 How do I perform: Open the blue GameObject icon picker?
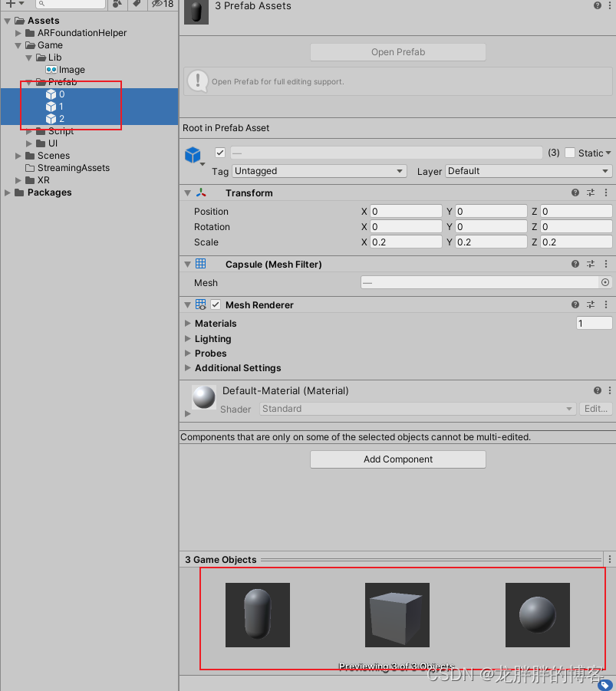click(x=194, y=156)
